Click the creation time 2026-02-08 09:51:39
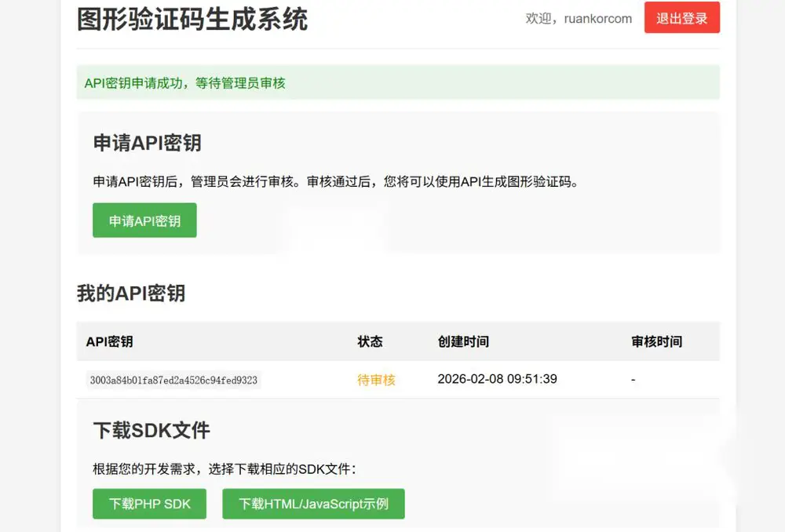The image size is (785, 532). click(x=497, y=379)
